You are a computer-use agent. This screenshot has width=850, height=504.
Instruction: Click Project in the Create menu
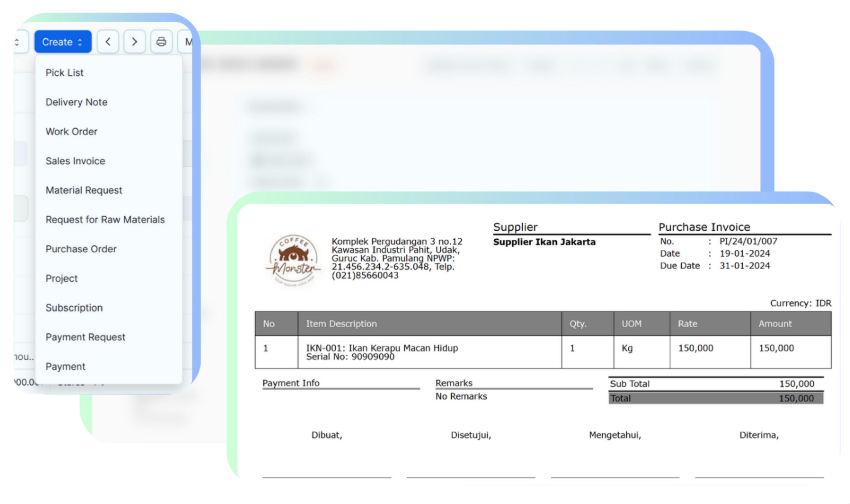point(61,279)
